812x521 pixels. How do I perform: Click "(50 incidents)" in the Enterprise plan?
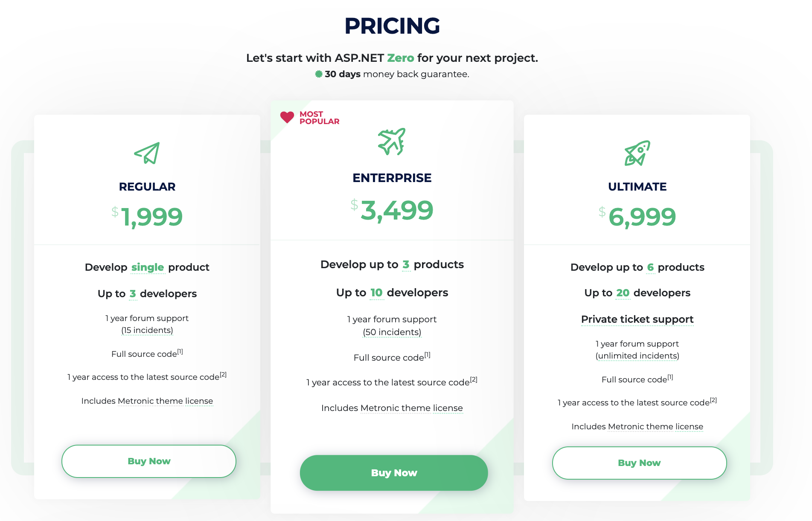tap(392, 332)
